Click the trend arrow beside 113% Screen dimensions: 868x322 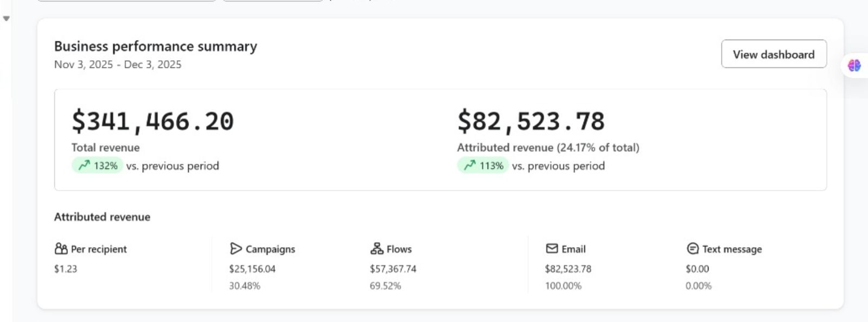tap(469, 165)
